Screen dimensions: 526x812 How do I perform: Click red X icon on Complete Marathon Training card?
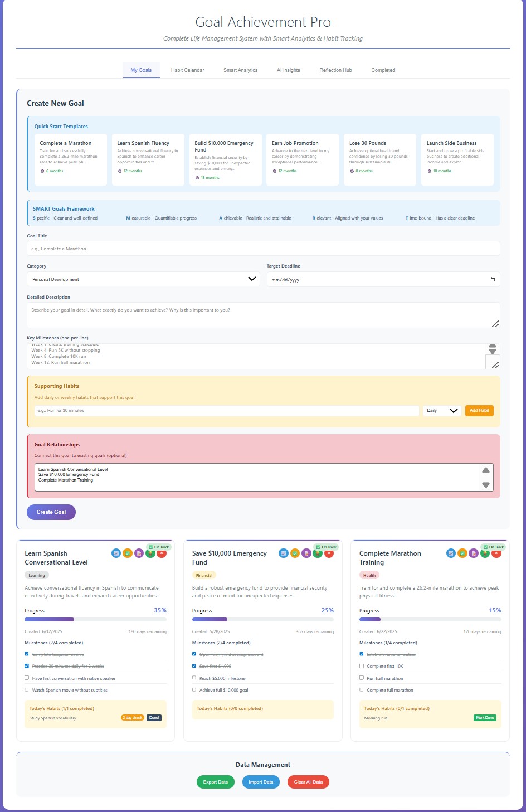point(496,553)
